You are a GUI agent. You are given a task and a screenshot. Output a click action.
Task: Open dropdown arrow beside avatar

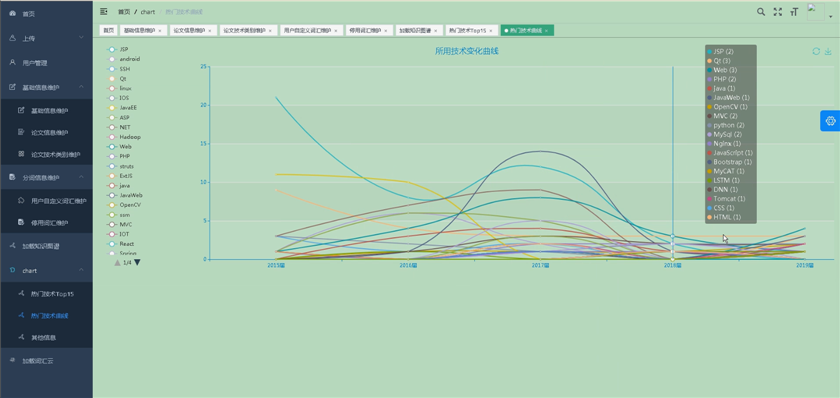[x=831, y=17]
